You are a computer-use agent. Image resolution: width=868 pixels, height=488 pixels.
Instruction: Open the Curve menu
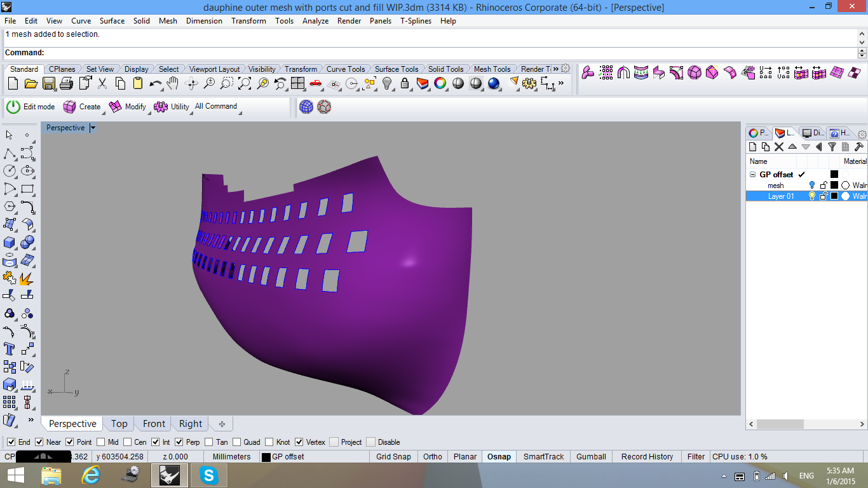[81, 21]
